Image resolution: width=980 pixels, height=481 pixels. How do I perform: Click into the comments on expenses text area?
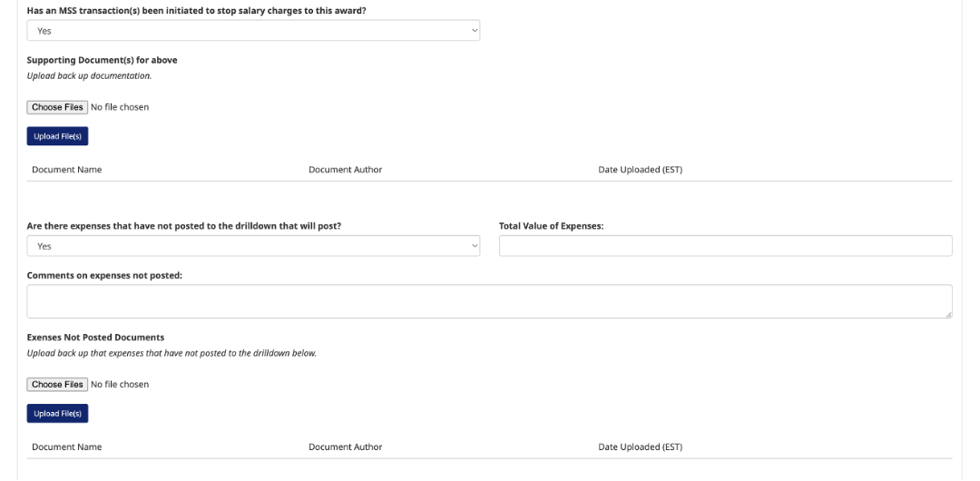[x=488, y=301]
